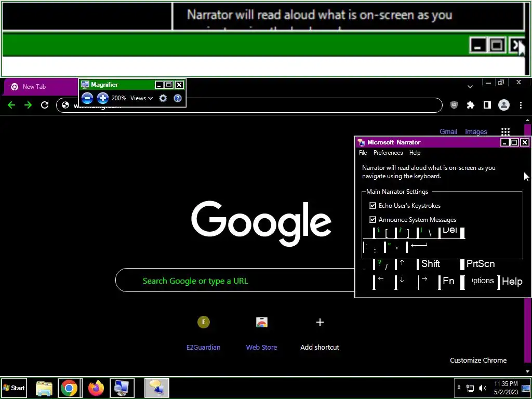Viewport: 532px width, 399px height.
Task: Open Chrome extensions puzzle icon
Action: coord(471,105)
